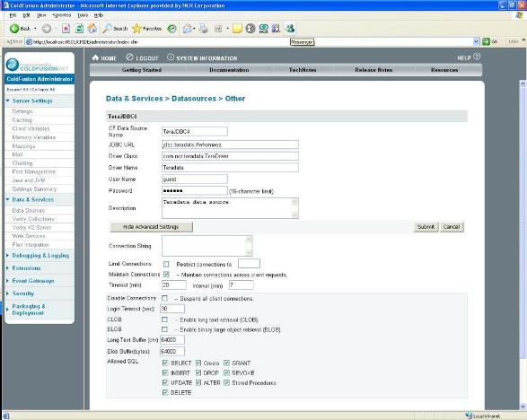Open the Messenger toolbar icon

pos(290,29)
